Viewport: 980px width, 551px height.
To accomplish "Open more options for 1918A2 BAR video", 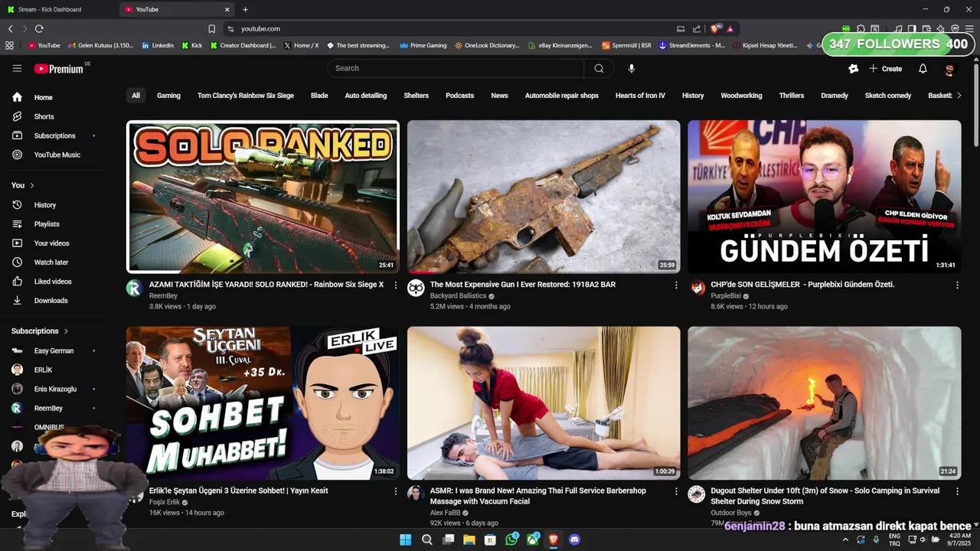I will coord(676,285).
